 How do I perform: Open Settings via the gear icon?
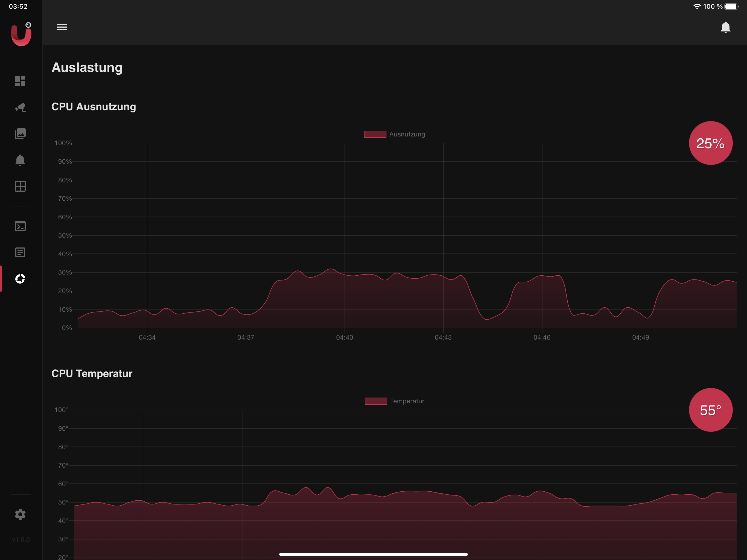click(20, 514)
